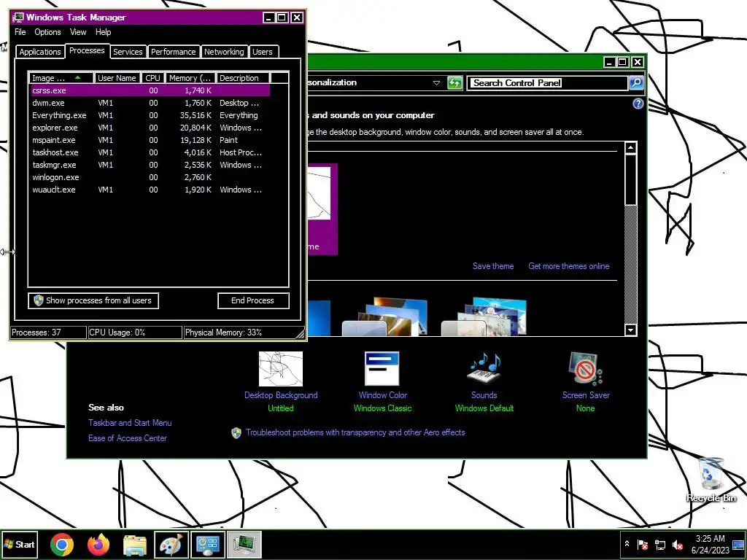Click Get more themes online link
The image size is (747, 560).
[x=569, y=266]
